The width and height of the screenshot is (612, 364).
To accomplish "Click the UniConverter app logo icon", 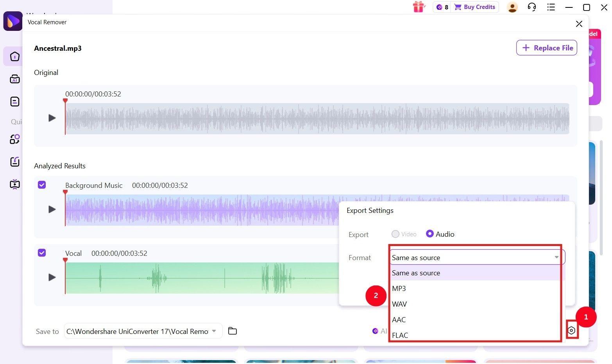I will pos(13,21).
